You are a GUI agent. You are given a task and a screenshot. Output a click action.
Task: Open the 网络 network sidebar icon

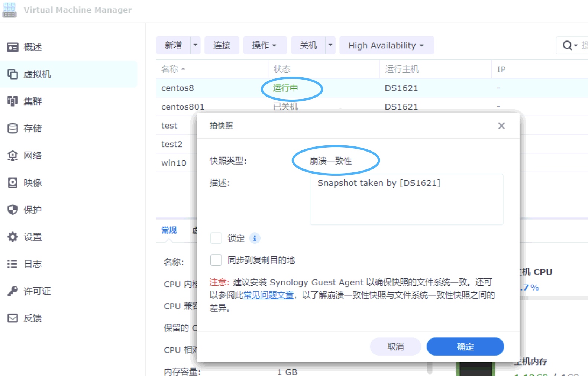coord(13,155)
